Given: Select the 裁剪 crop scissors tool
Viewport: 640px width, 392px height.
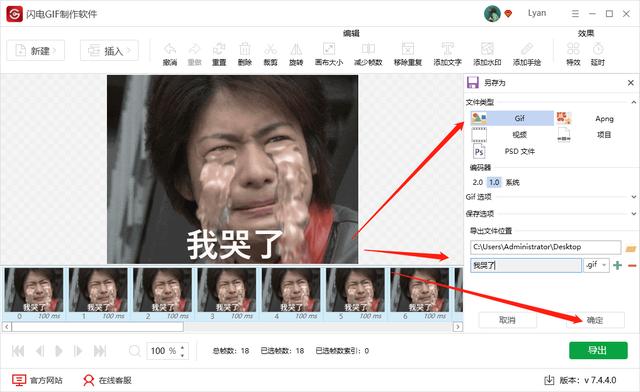Looking at the screenshot, I should coord(270,49).
